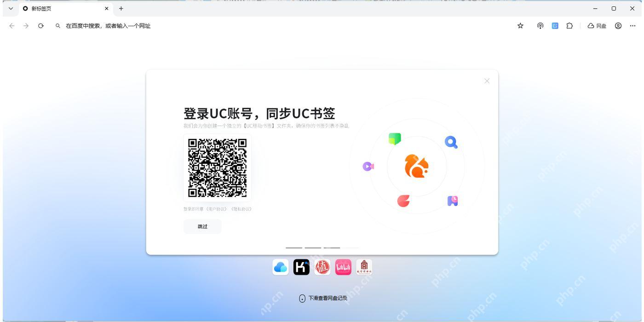Open the red 值 shortcut icon
Screen dimensions: 644x322
coord(322,267)
